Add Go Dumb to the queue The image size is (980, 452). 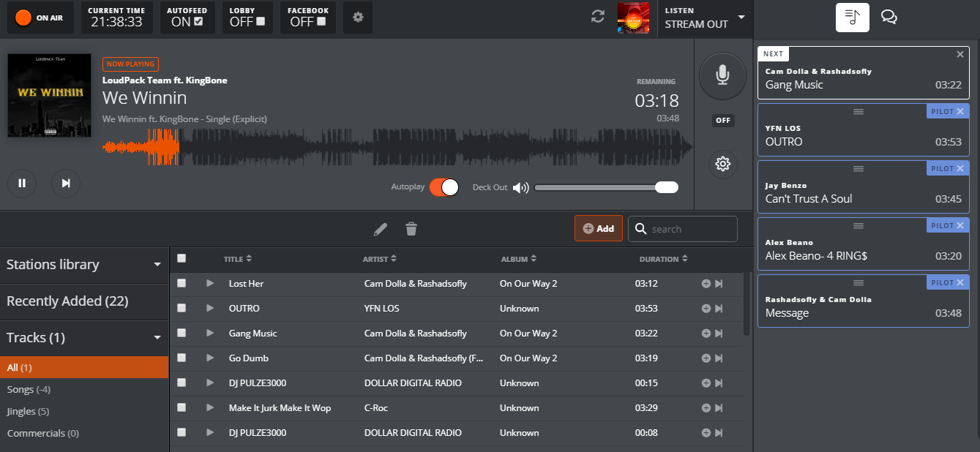[x=706, y=358]
